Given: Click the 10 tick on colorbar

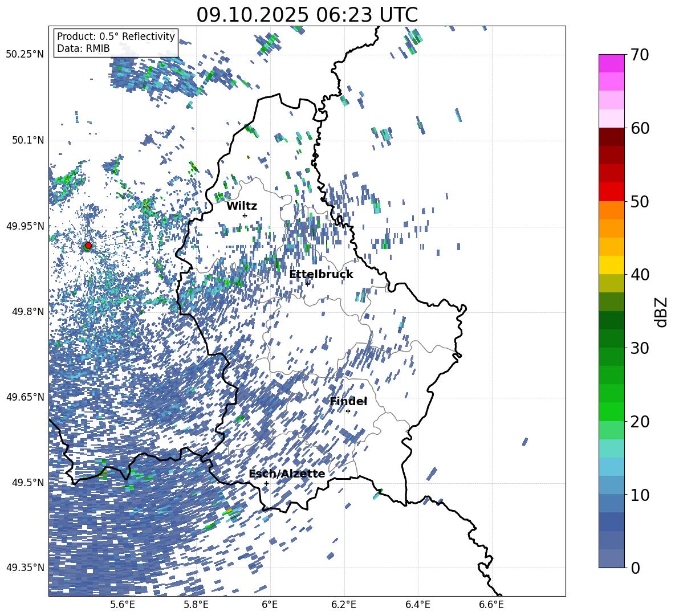Looking at the screenshot, I should pos(640,494).
